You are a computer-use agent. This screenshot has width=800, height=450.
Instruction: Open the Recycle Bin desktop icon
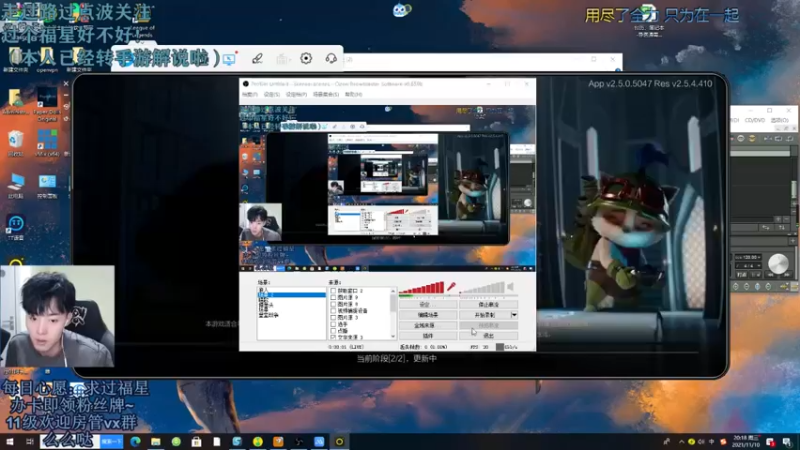point(16,143)
